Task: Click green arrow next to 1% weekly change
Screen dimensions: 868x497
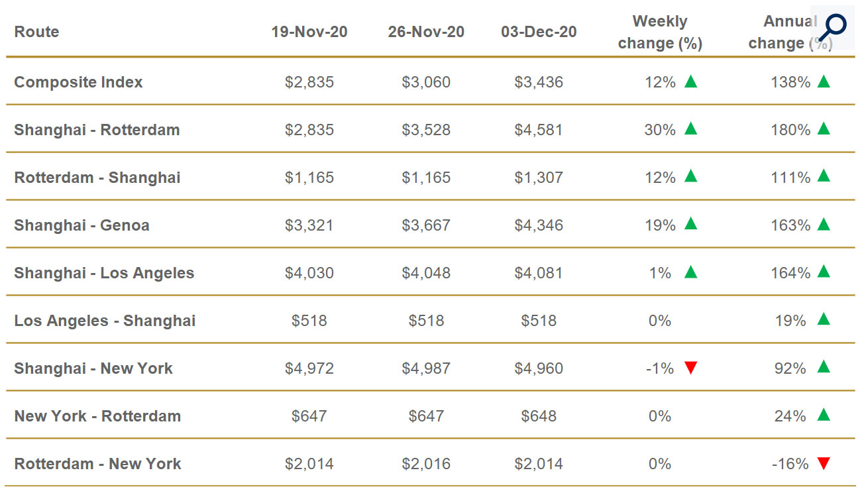Action: [x=690, y=272]
